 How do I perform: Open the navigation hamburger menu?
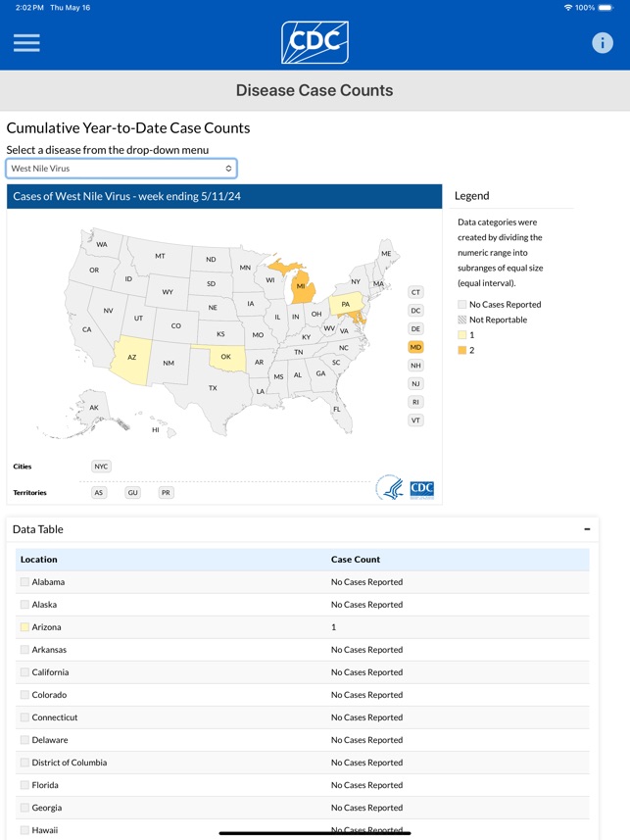point(26,42)
